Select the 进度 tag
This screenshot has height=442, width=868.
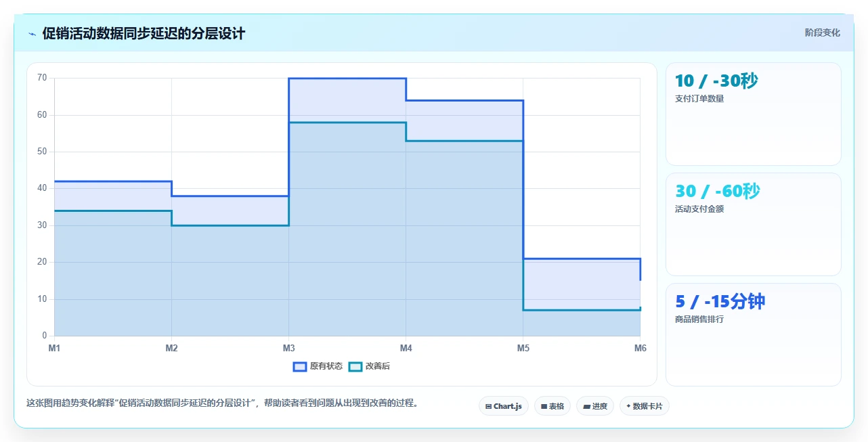(x=595, y=406)
